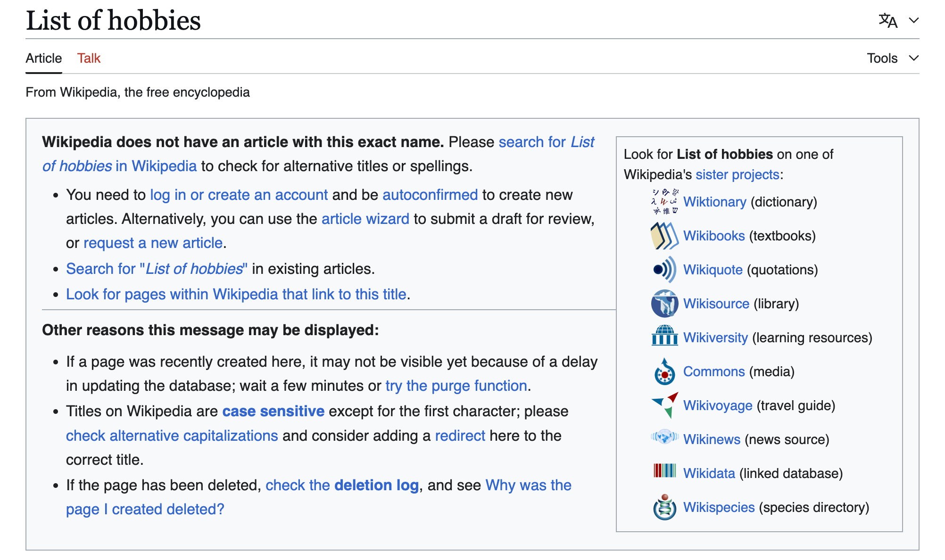Open log in or create account link
945x560 pixels.
(x=239, y=195)
